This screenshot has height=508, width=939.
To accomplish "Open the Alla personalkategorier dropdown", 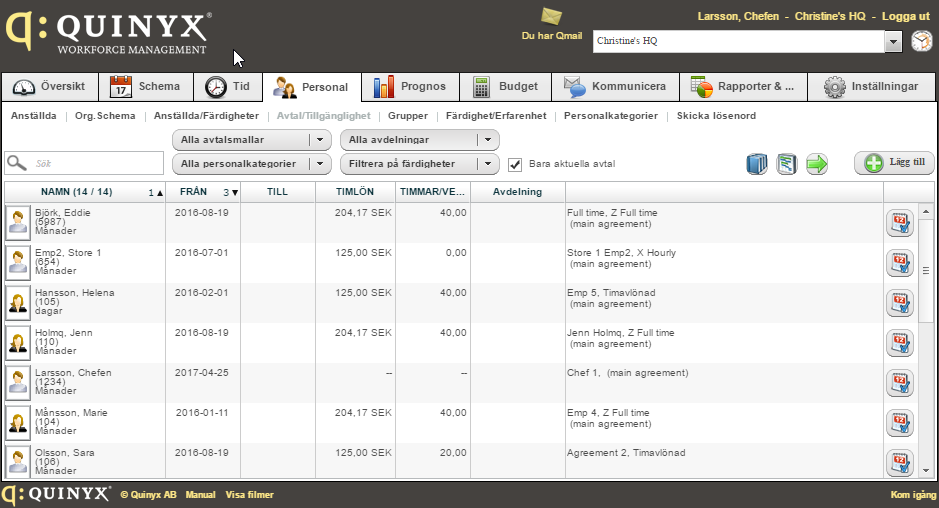I will [252, 164].
